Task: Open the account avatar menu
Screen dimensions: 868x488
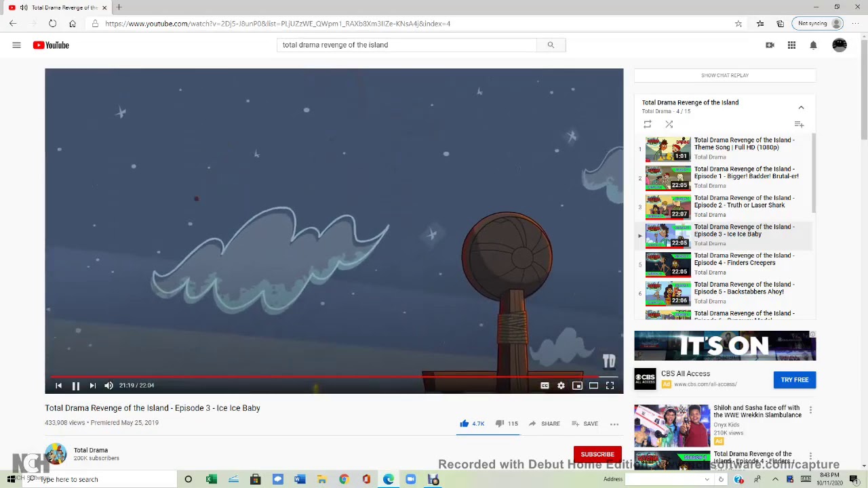Action: pos(840,45)
